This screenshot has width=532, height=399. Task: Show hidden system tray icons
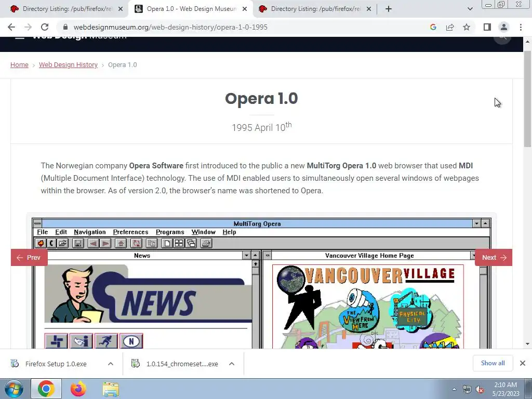point(454,389)
